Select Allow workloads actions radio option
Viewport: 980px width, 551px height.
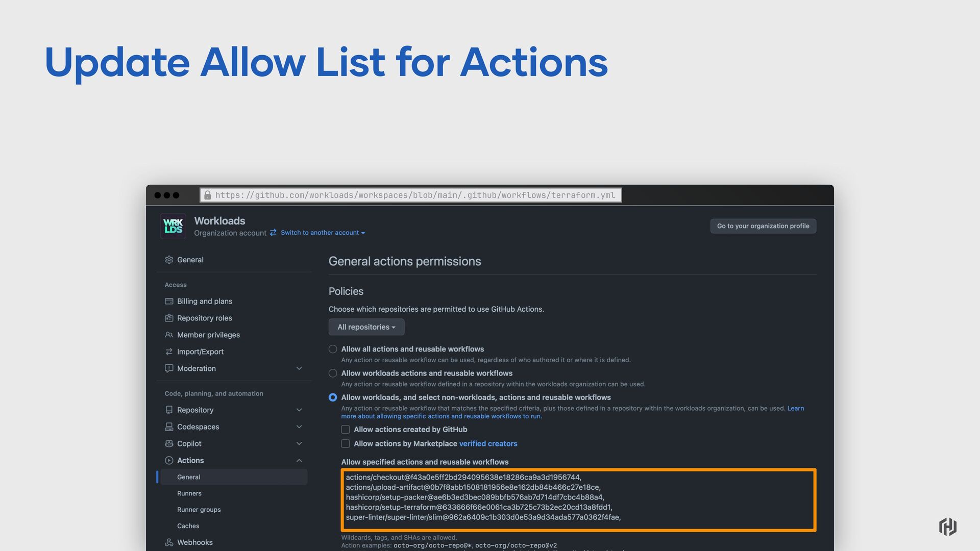point(333,373)
